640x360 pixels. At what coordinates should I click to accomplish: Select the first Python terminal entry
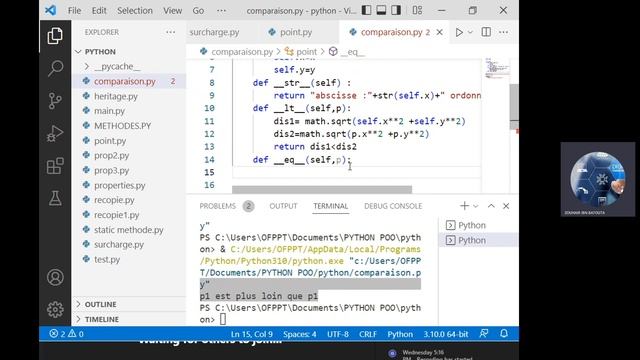click(478, 225)
